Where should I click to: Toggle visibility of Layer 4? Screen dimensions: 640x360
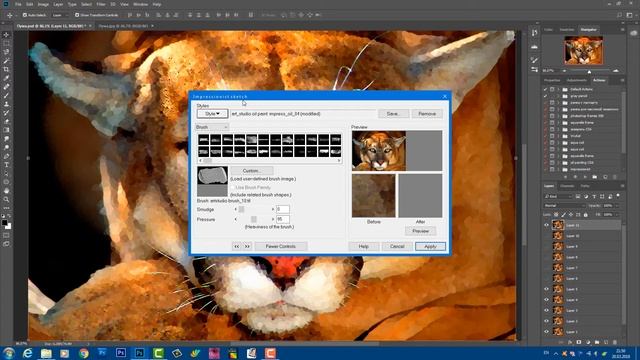coord(547,300)
